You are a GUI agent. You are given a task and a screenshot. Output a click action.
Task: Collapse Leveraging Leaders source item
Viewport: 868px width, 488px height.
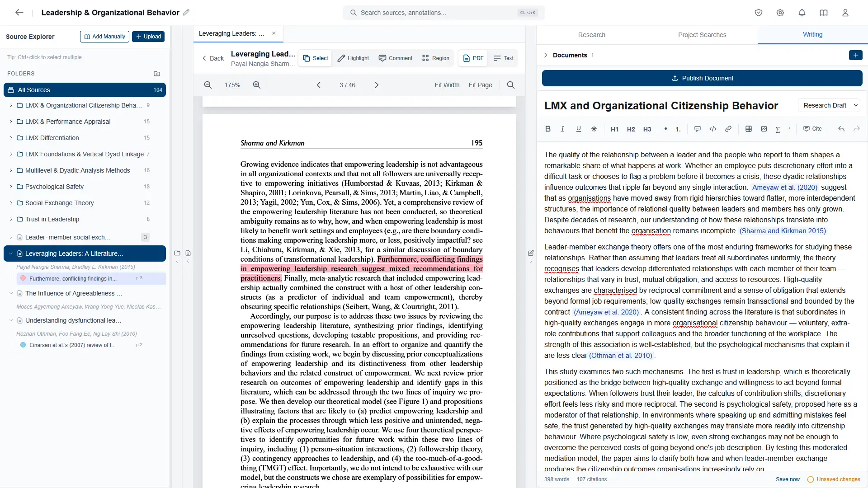[11, 253]
